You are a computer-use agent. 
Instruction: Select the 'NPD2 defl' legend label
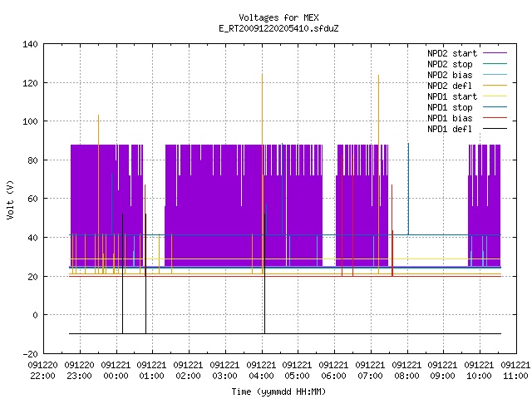(x=450, y=86)
